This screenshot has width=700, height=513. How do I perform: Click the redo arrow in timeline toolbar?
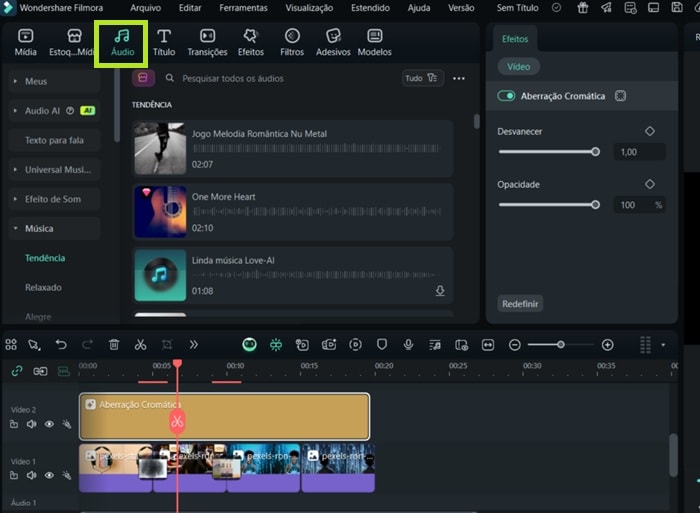click(87, 345)
